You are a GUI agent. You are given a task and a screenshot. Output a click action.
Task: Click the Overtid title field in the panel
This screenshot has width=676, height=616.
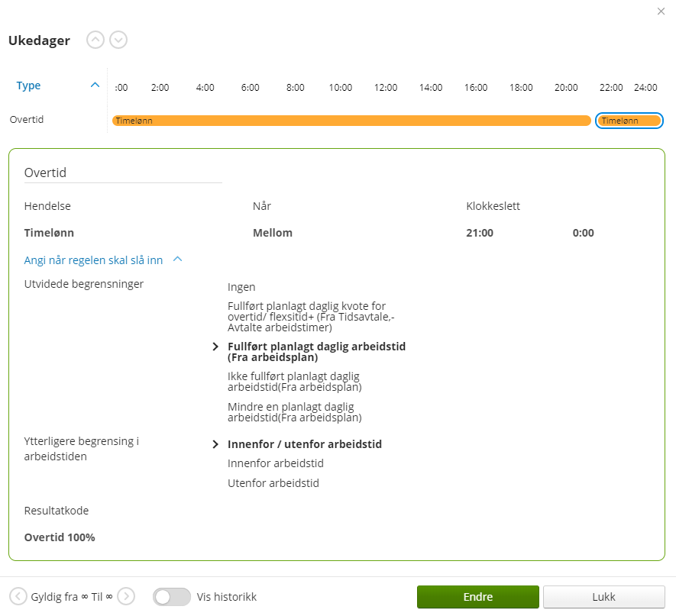tap(123, 173)
